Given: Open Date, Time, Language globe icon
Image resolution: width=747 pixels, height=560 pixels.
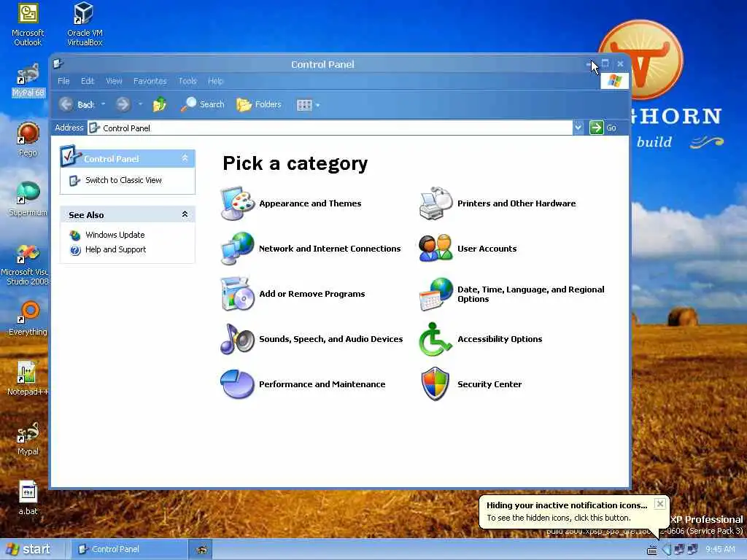Looking at the screenshot, I should pyautogui.click(x=436, y=294).
